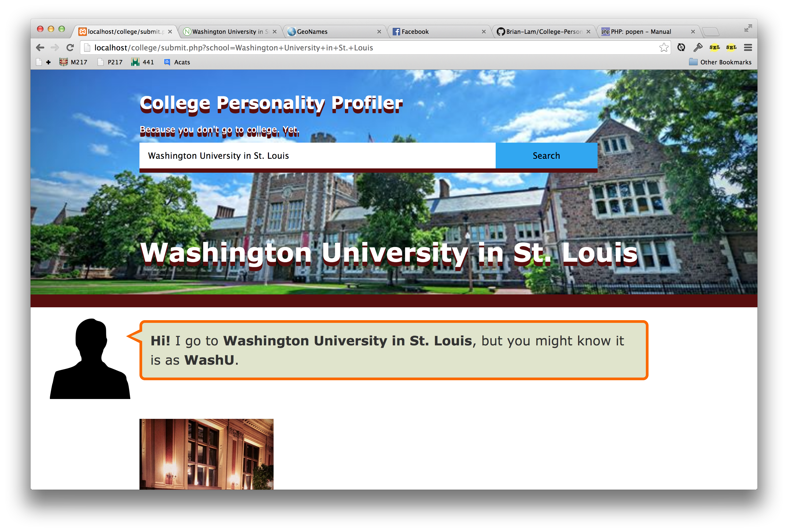788x532 pixels.
Task: Click the wrench extension icon
Action: coord(698,47)
